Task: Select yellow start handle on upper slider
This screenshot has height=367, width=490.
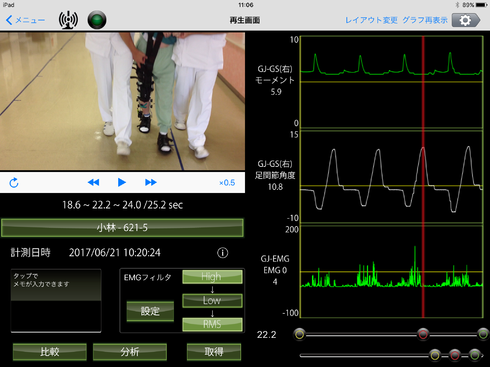Action: (300, 334)
